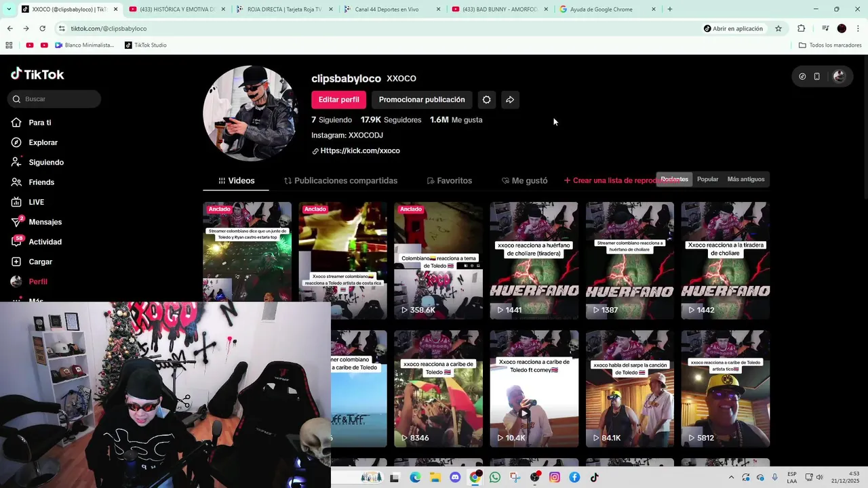Open Friends in the sidebar
Image resolution: width=868 pixels, height=488 pixels.
(41, 182)
